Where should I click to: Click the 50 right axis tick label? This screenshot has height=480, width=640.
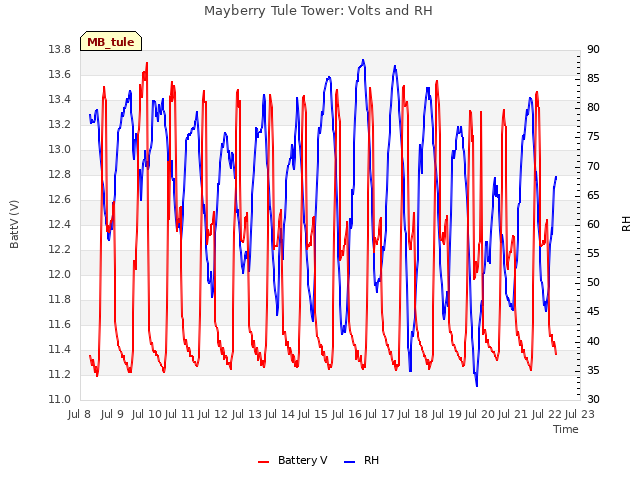point(593,282)
